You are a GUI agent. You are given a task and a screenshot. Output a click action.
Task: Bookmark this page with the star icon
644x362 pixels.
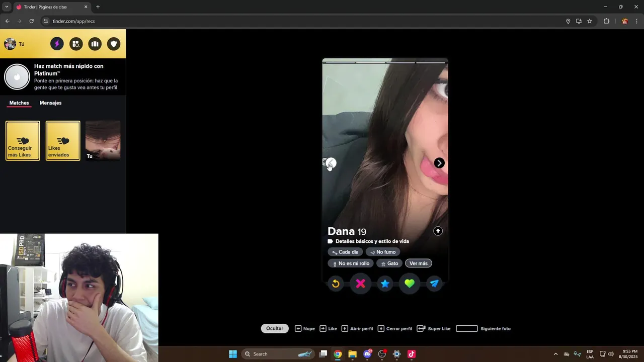pyautogui.click(x=590, y=21)
